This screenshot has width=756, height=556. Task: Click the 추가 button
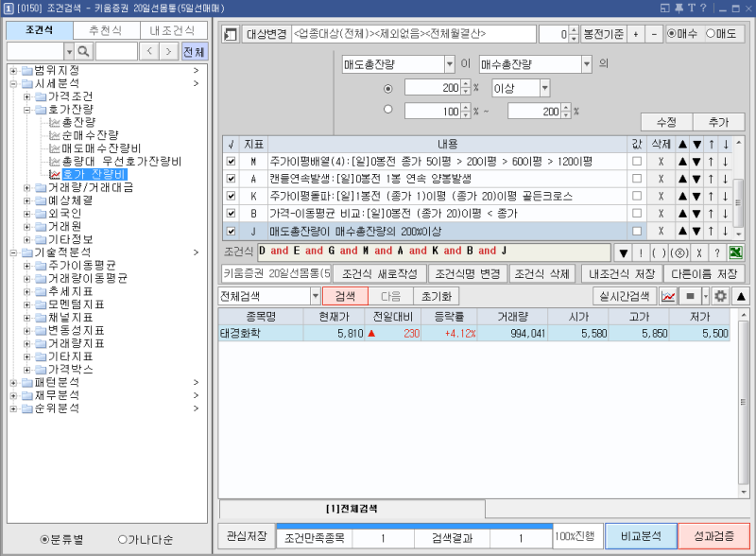(x=718, y=122)
